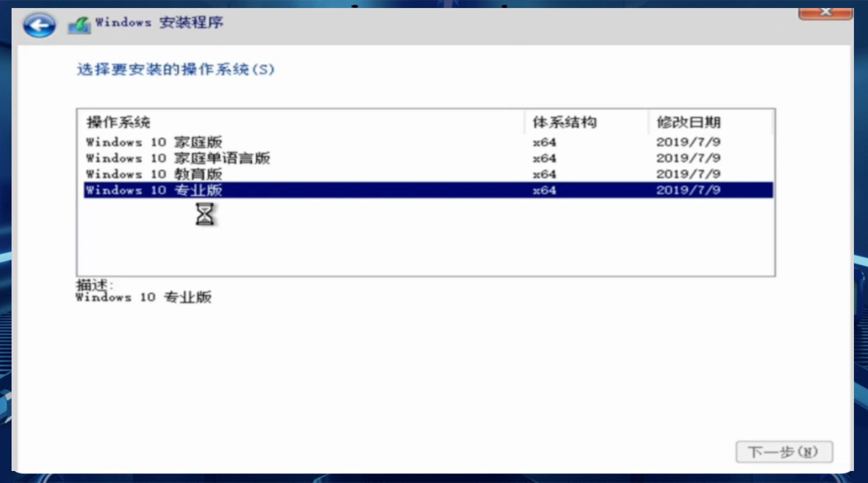
Task: Click the hourglass cursor icon in the list
Action: [x=205, y=215]
